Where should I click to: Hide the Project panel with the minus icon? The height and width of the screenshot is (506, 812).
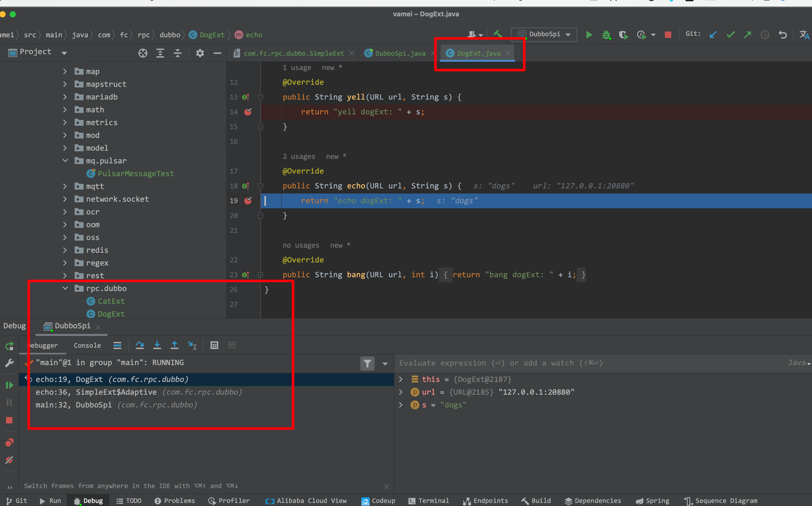217,53
